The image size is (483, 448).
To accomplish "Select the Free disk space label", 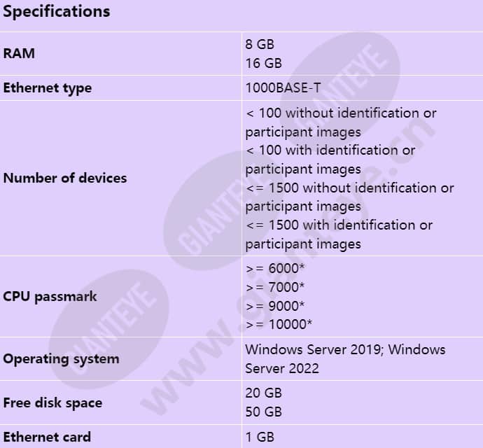I will (x=52, y=403).
